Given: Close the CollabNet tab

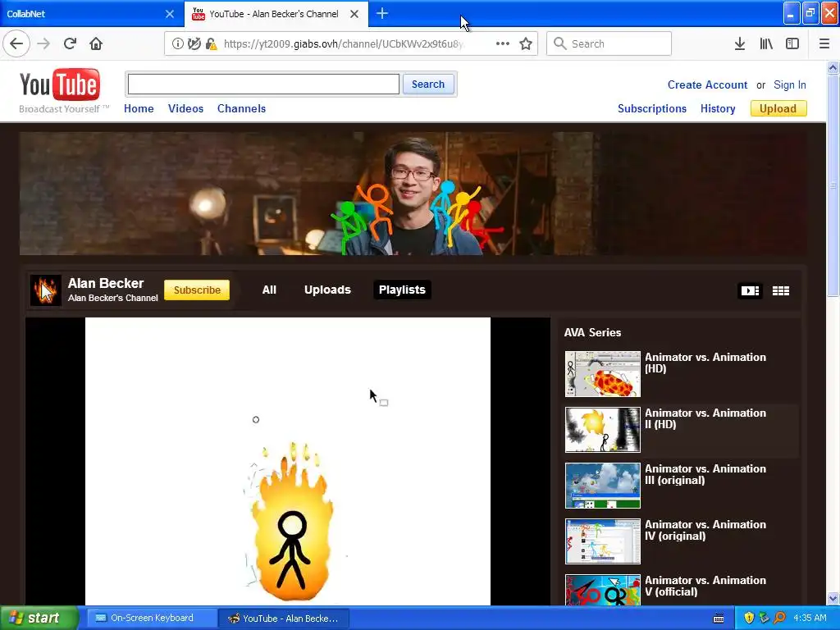Looking at the screenshot, I should [170, 14].
